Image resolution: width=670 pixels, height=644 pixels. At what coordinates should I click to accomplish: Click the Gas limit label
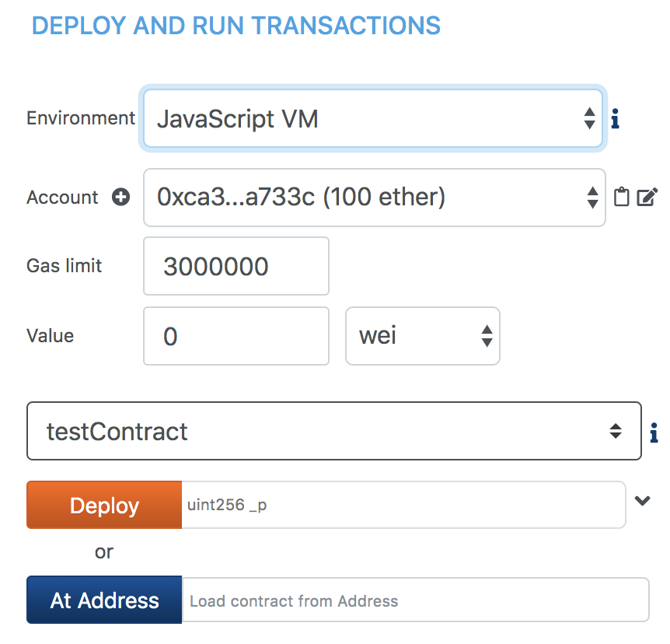[x=65, y=266]
